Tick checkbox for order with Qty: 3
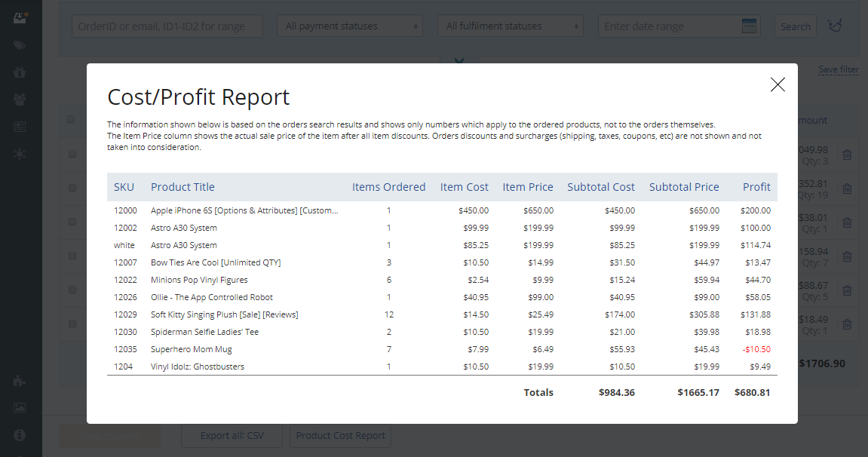 72,154
